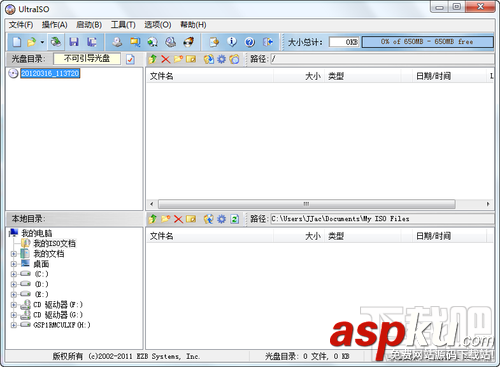Click the gear icon in disc image toolbar
This screenshot has height=367, width=500.
(x=221, y=59)
